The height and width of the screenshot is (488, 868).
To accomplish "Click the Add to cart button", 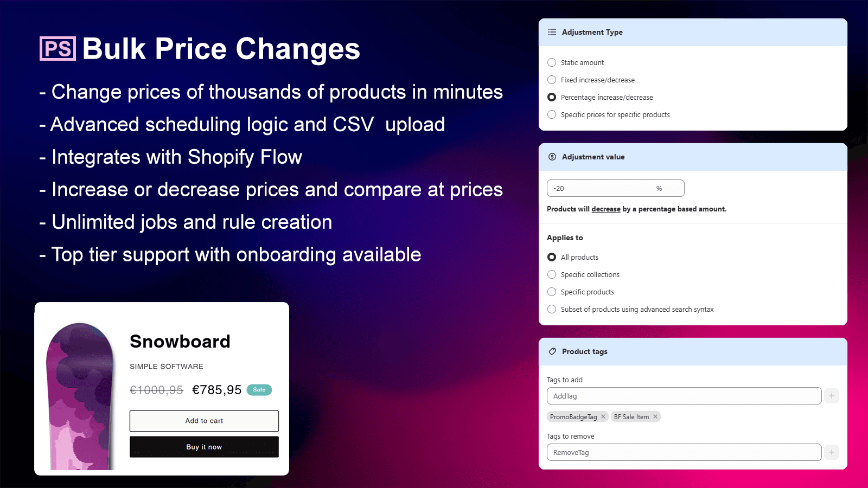I will (203, 421).
